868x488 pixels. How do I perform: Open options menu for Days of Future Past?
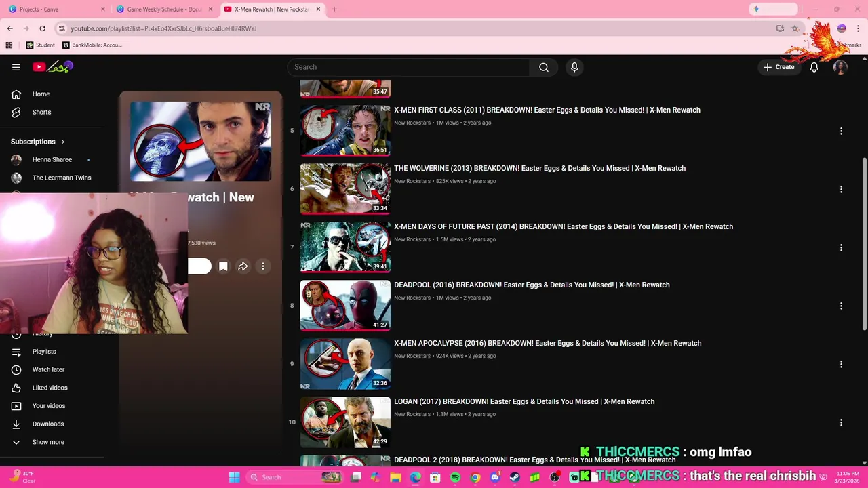(x=841, y=247)
